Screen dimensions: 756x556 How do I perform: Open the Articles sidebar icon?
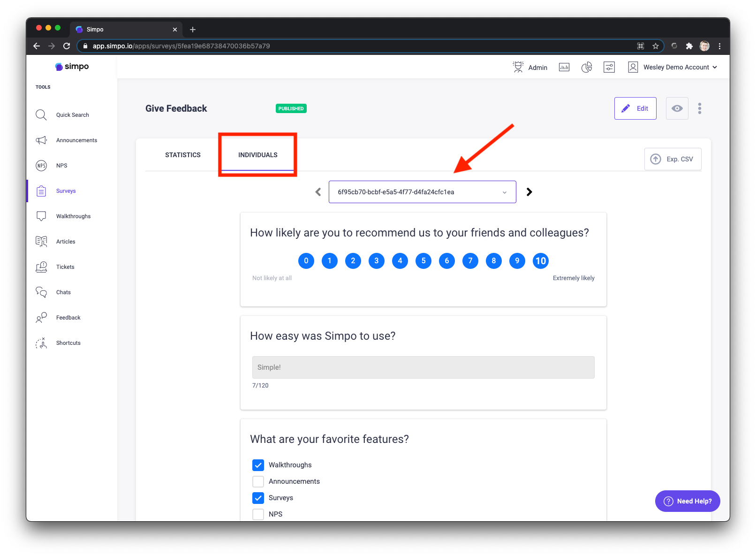click(41, 242)
